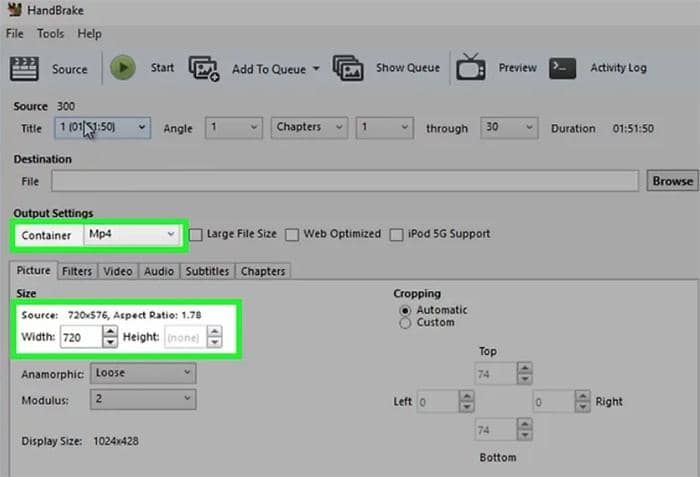
Task: Switch to the Filters tab
Action: [77, 271]
